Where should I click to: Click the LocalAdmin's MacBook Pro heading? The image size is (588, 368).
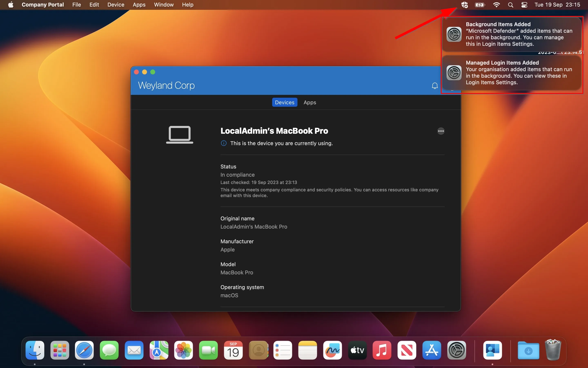pos(274,131)
